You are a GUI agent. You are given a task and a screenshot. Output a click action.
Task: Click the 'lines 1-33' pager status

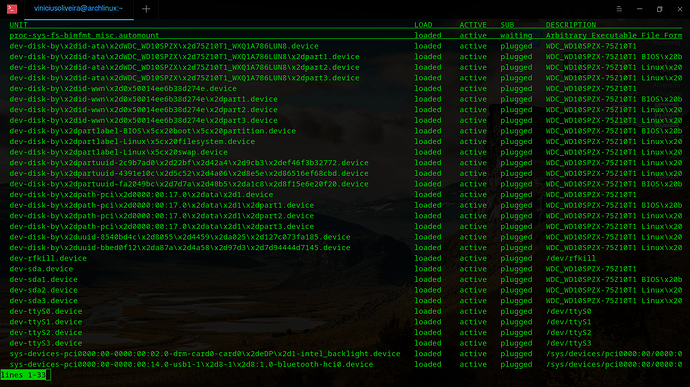(24, 375)
